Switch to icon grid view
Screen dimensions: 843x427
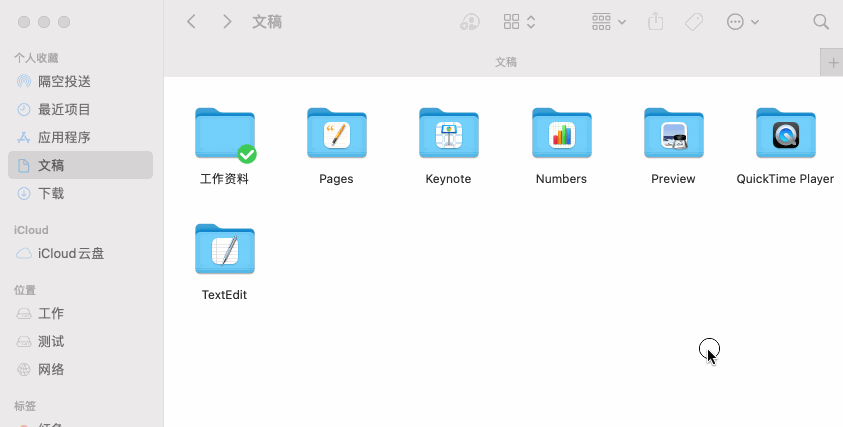click(511, 22)
